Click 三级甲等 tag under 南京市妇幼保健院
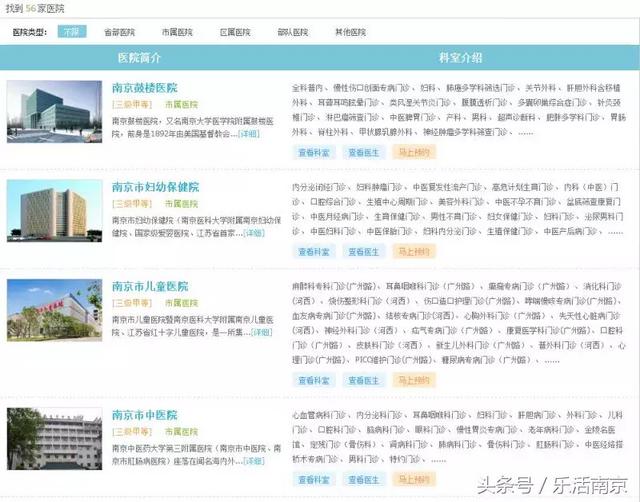 click(132, 204)
